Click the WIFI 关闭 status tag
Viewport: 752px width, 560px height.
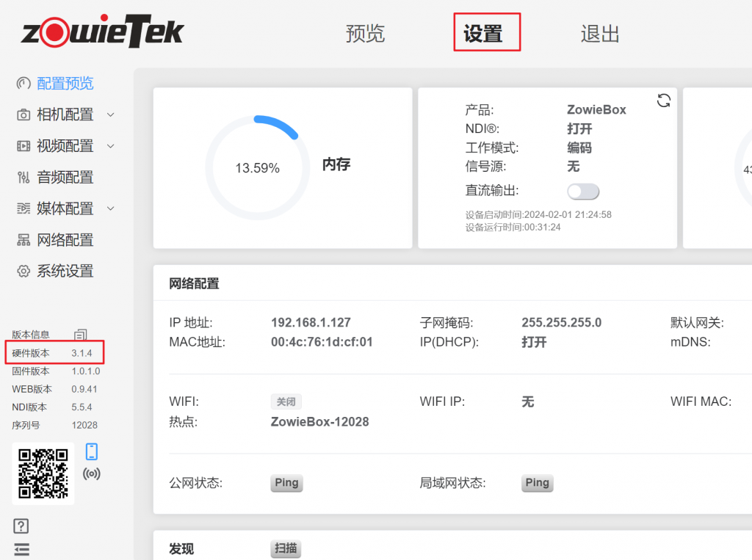[286, 401]
